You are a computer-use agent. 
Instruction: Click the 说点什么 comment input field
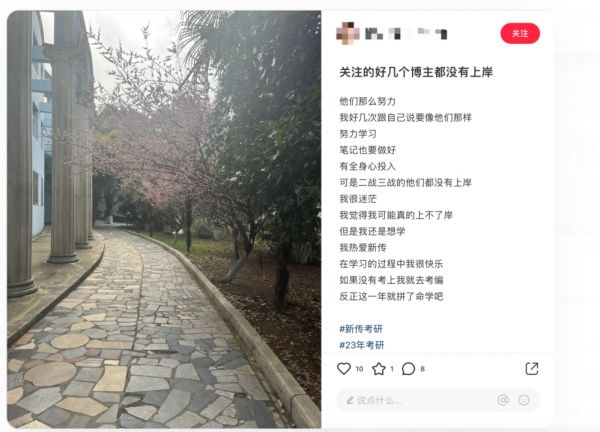click(x=438, y=400)
